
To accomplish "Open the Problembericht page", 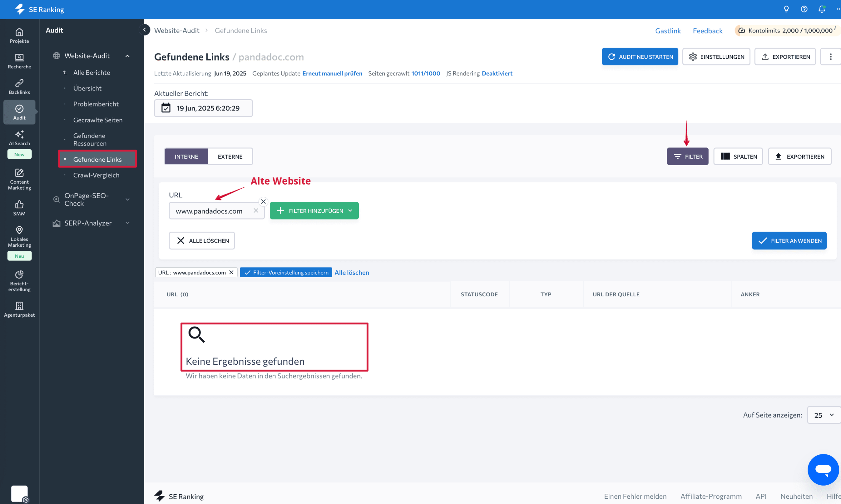I will 96,104.
